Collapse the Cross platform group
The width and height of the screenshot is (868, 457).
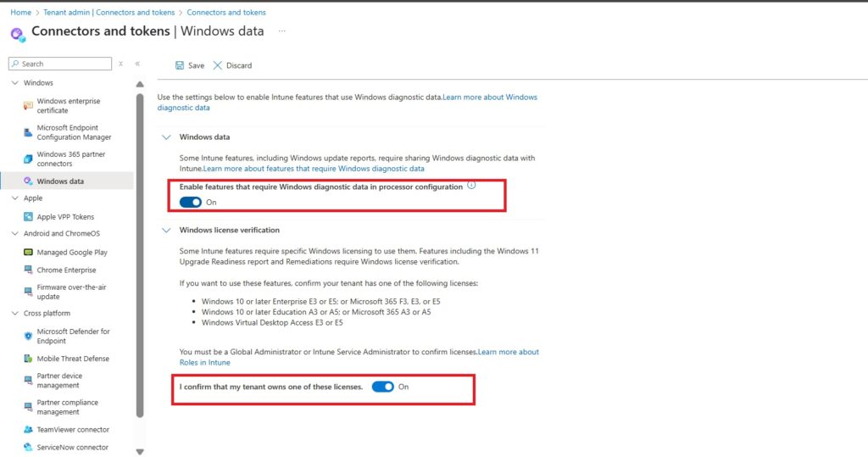pos(15,313)
